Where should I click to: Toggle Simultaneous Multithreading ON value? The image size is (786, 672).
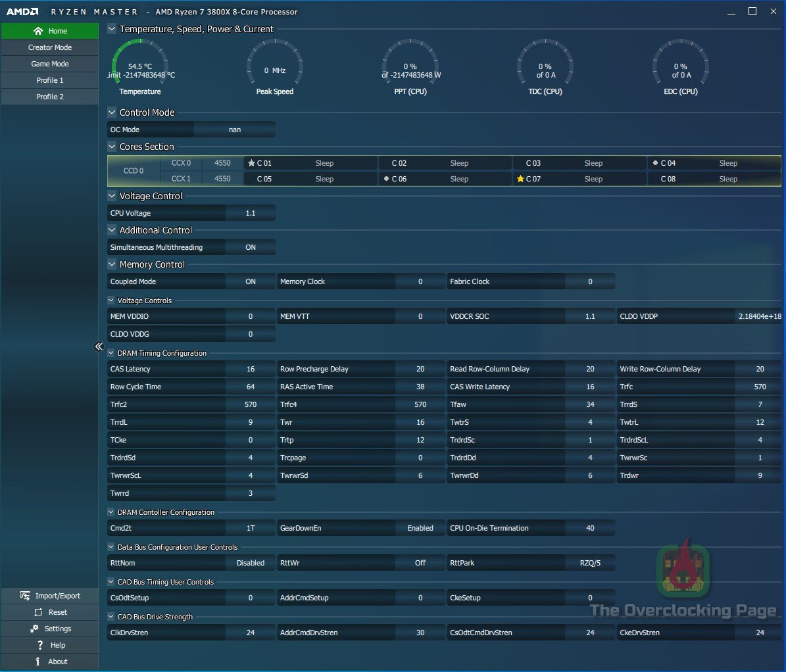click(250, 247)
